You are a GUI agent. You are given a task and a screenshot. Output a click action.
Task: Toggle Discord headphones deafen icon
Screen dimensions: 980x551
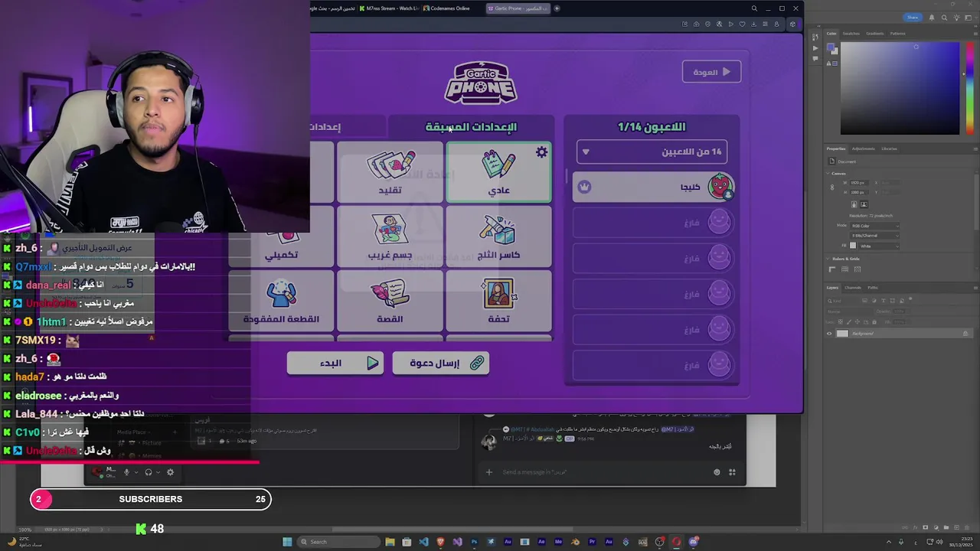click(x=149, y=472)
